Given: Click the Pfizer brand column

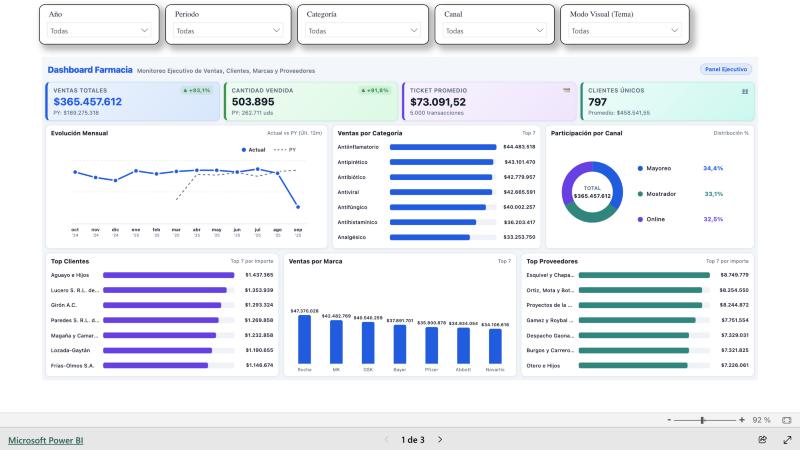Looking at the screenshot, I should click(432, 345).
